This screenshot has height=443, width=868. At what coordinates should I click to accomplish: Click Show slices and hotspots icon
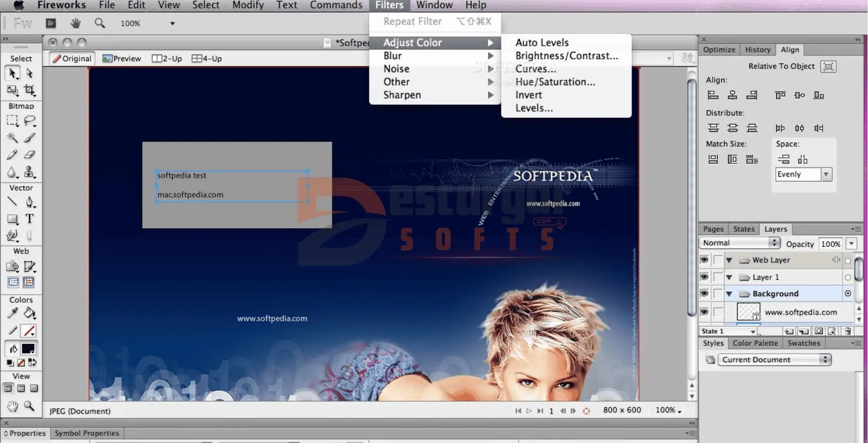[x=29, y=282]
